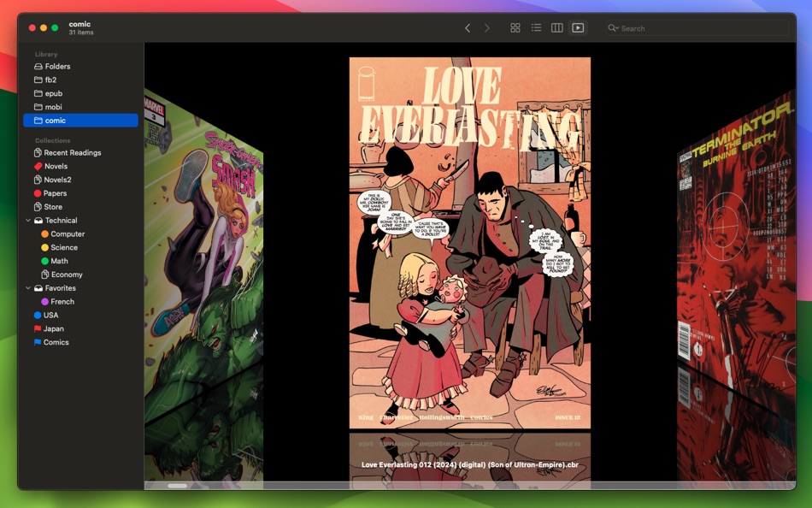Open the Science collection
This screenshot has height=508, width=812.
click(81, 247)
